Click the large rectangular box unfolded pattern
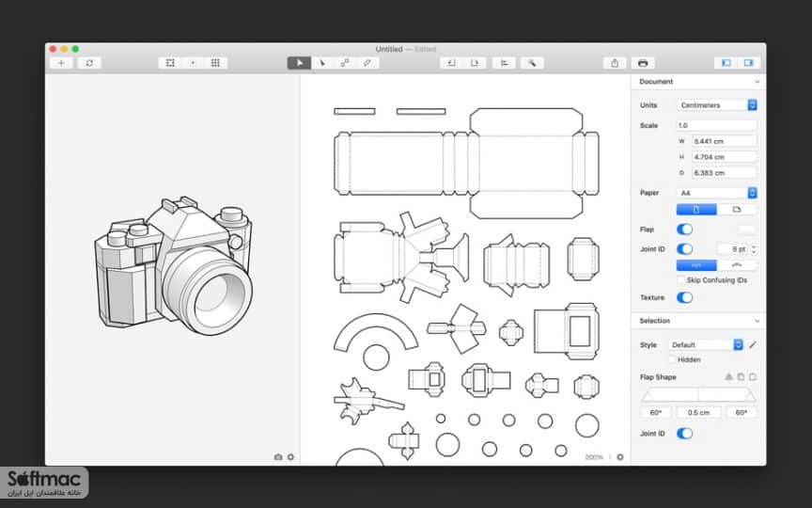 (466, 163)
